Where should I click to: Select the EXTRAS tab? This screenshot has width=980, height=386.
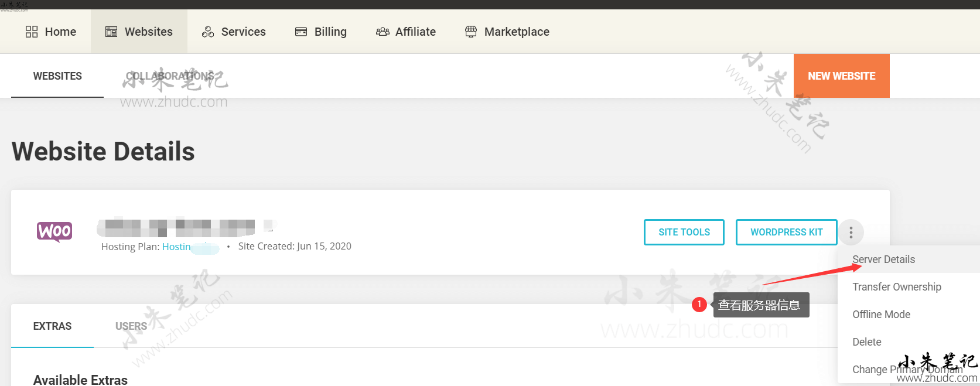pos(52,326)
